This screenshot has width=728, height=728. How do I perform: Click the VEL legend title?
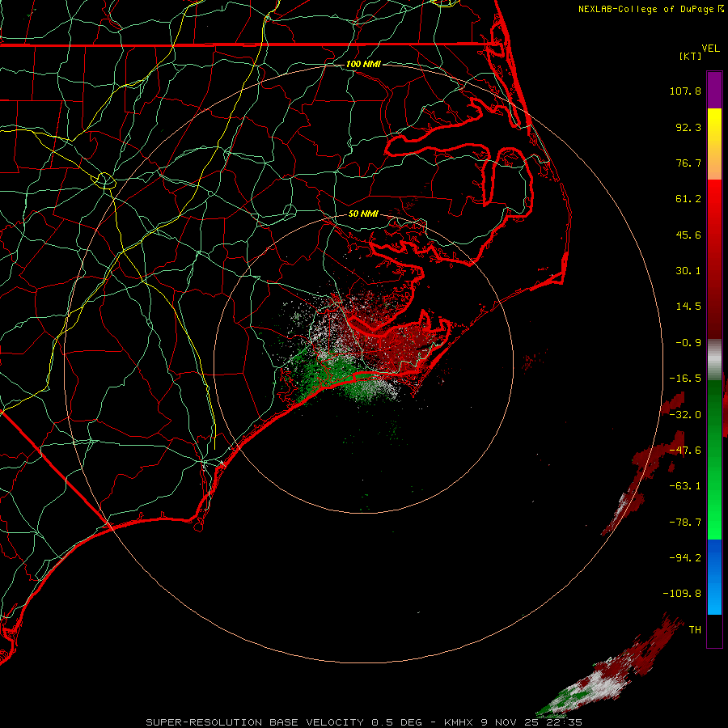coord(710,49)
